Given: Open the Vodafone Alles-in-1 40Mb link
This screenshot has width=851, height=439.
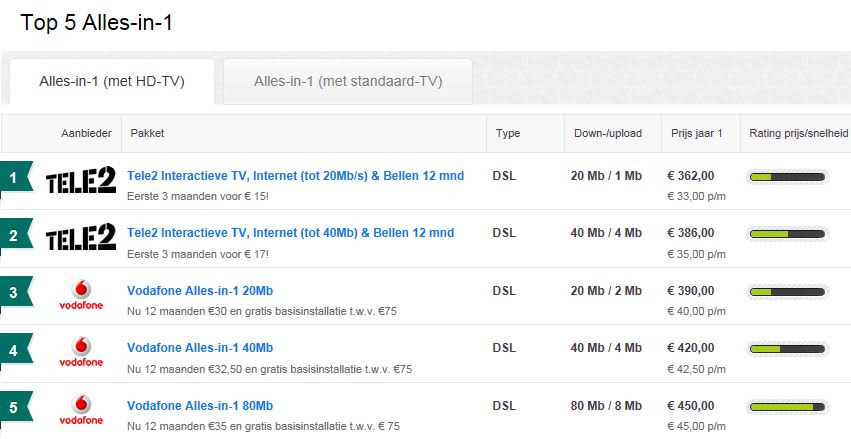Looking at the screenshot, I should tap(200, 348).
